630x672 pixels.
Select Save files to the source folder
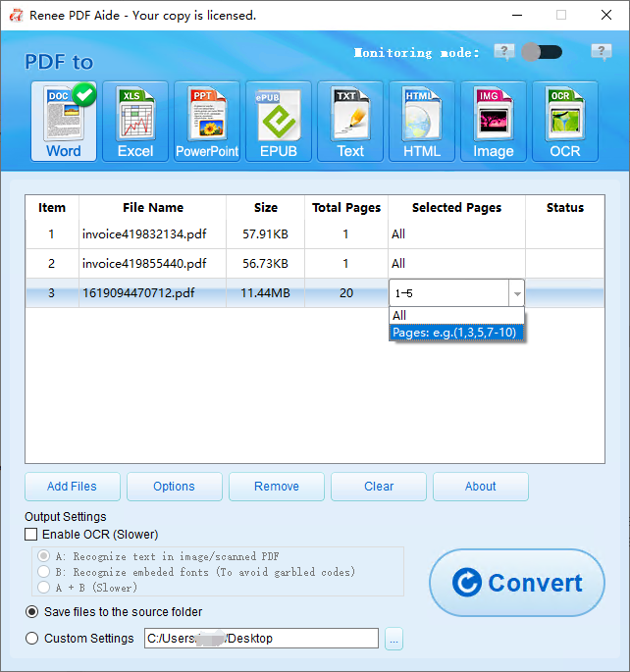[32, 612]
